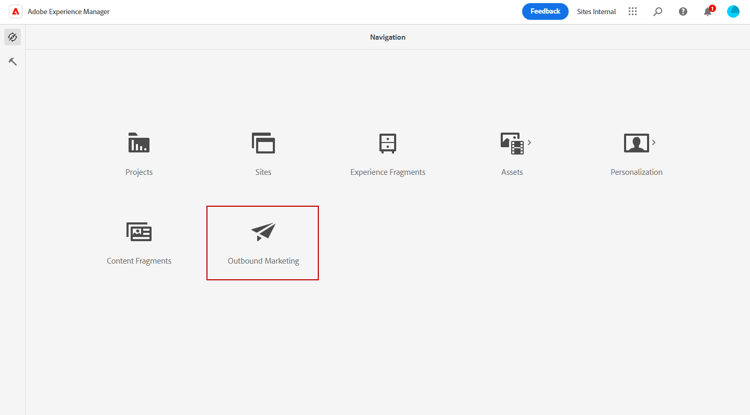Image resolution: width=750 pixels, height=415 pixels.
Task: Click the Content Fragments text label
Action: 139,261
